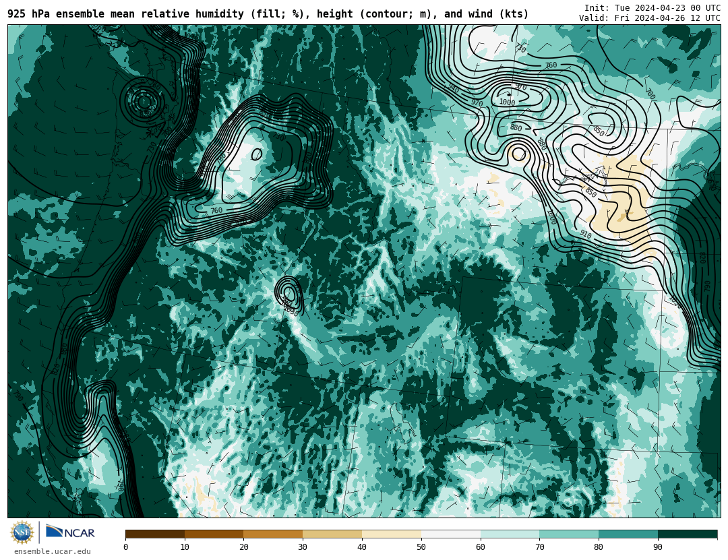Click the 'Init: Tue 2024-04-23 00 UTC' text

653,8
